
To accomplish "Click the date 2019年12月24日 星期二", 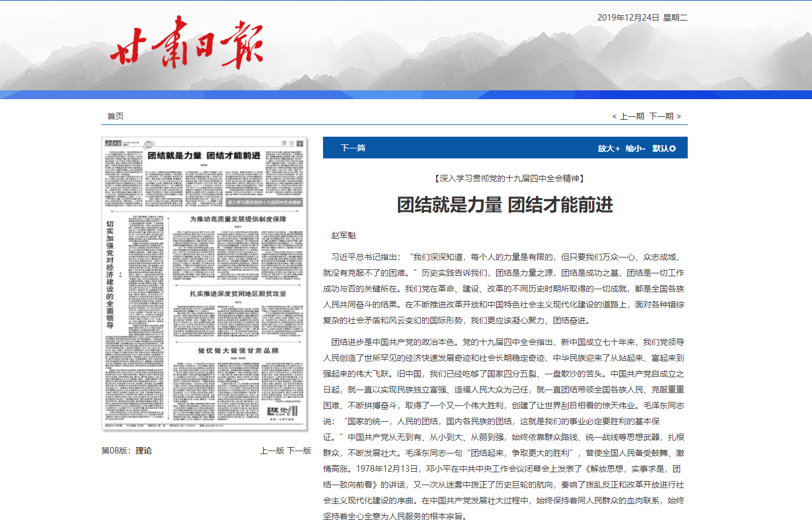I will tap(643, 18).
